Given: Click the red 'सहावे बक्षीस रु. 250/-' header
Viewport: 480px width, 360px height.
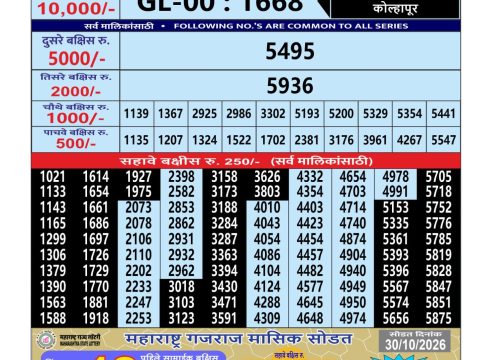Looking at the screenshot, I should pos(246,161).
